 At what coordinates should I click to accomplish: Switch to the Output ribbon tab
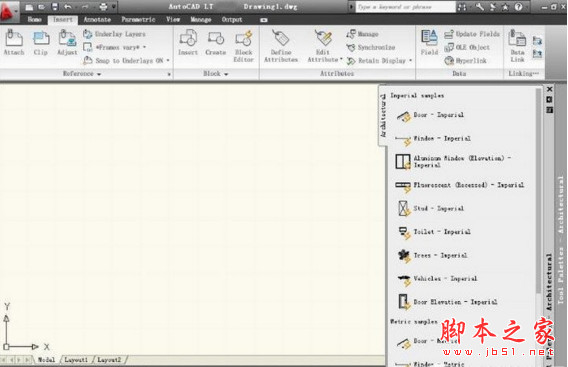232,20
